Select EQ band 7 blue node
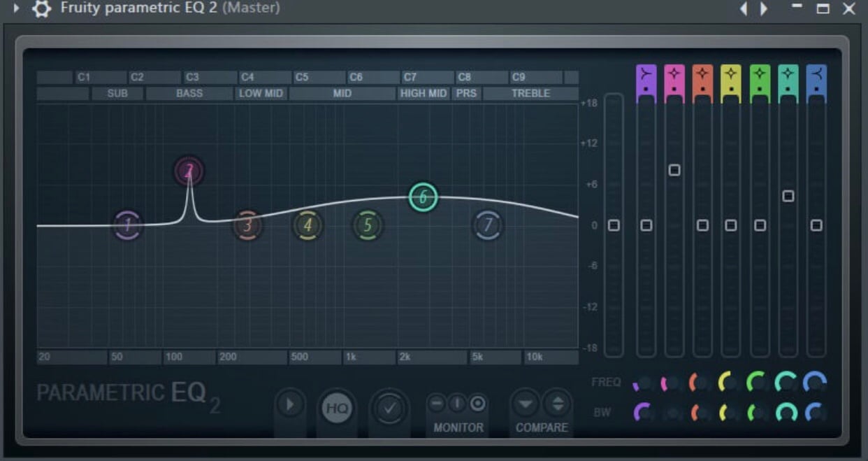 coord(488,225)
